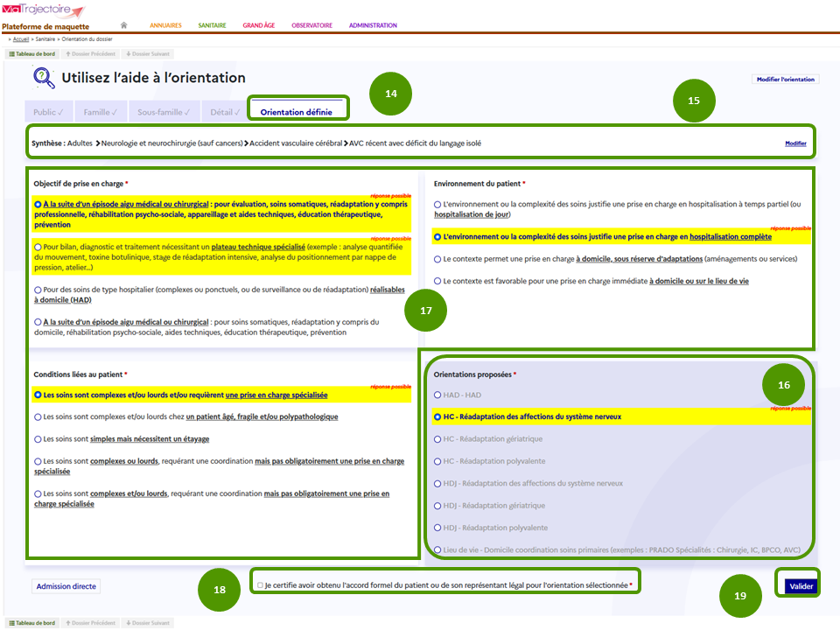Image resolution: width=840 pixels, height=630 pixels.
Task: Switch to the Famille tab
Action: pyautogui.click(x=101, y=111)
